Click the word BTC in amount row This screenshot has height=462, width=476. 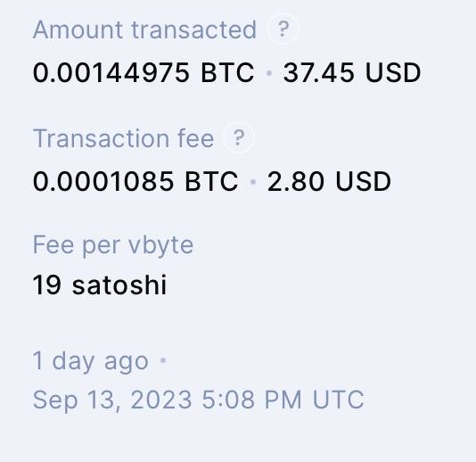(227, 72)
